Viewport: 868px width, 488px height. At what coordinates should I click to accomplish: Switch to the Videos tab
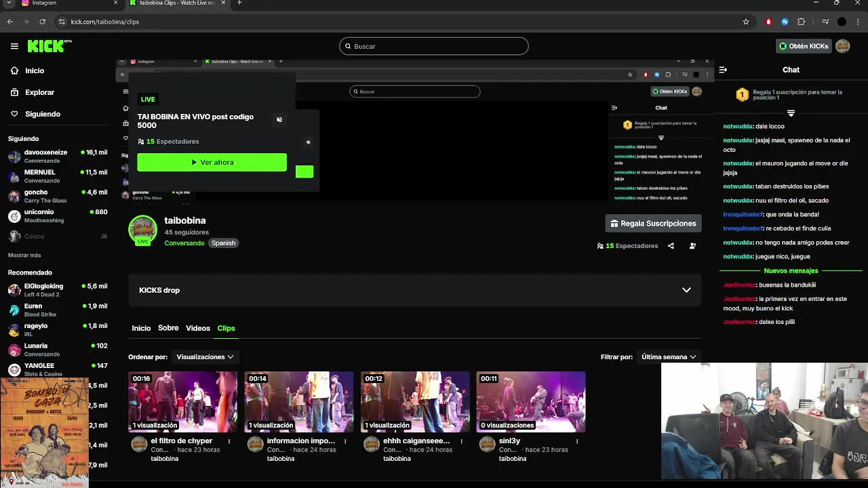point(198,328)
